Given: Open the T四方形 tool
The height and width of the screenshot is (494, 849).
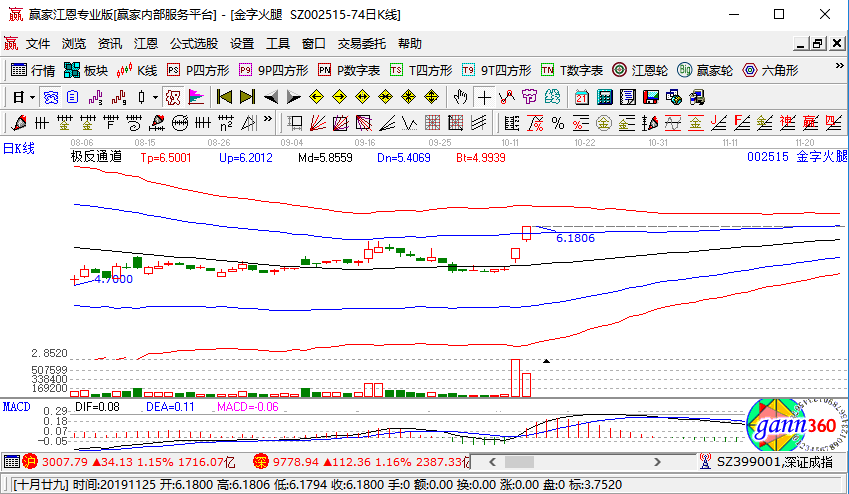Looking at the screenshot, I should tap(421, 70).
